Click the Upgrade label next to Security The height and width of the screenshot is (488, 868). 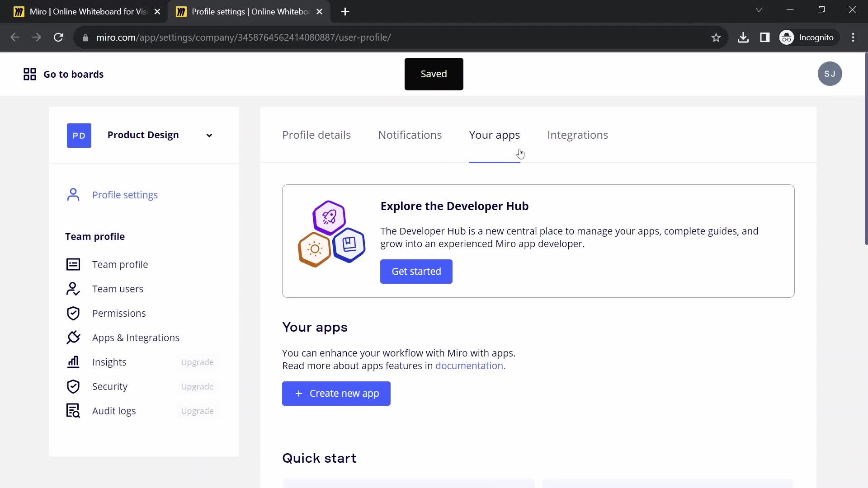(x=197, y=387)
